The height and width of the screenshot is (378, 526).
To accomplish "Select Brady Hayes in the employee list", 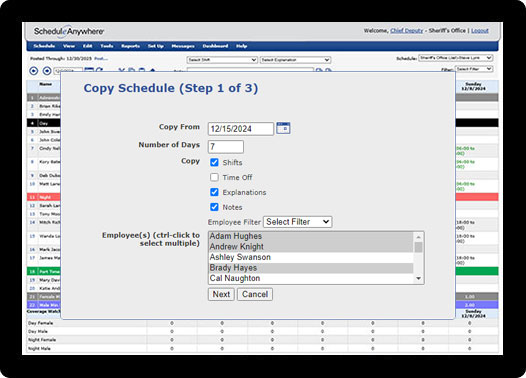I will pyautogui.click(x=311, y=268).
